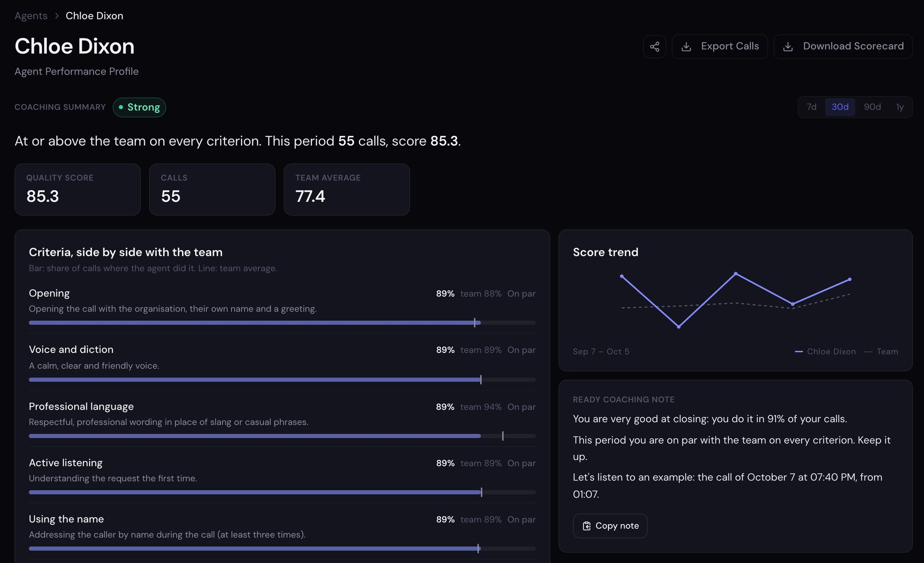Click the Team Average 77.4 card

[346, 189]
